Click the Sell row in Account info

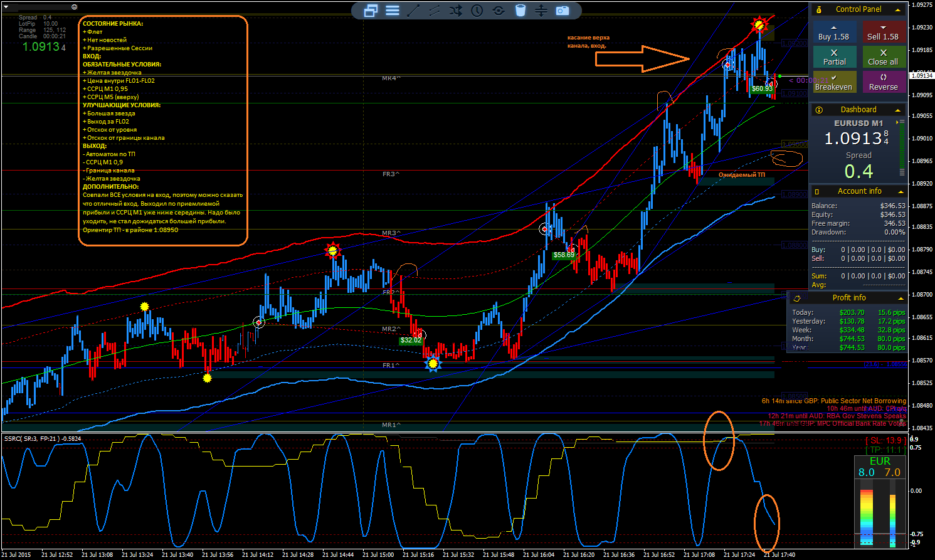click(858, 258)
